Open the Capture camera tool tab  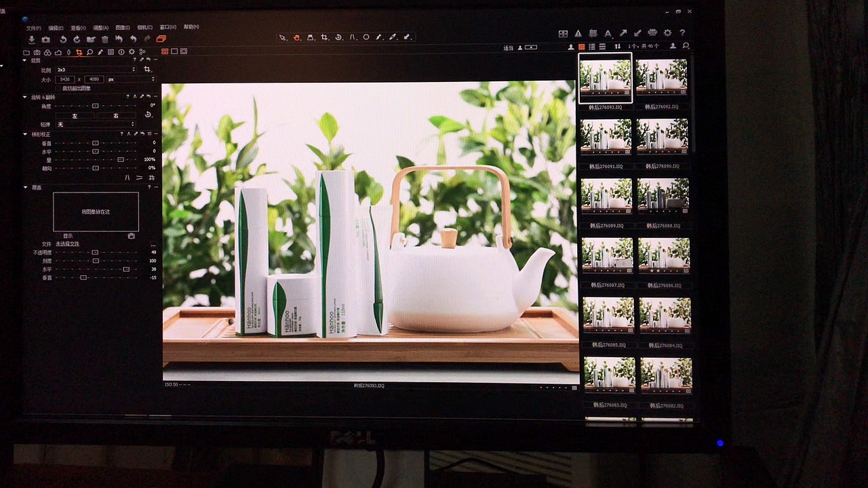pyautogui.click(x=37, y=52)
